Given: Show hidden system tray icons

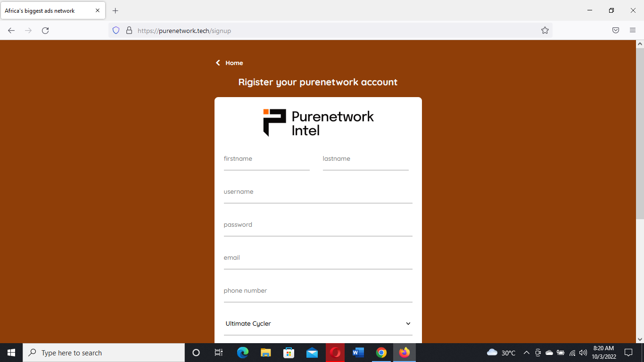Looking at the screenshot, I should point(527,353).
